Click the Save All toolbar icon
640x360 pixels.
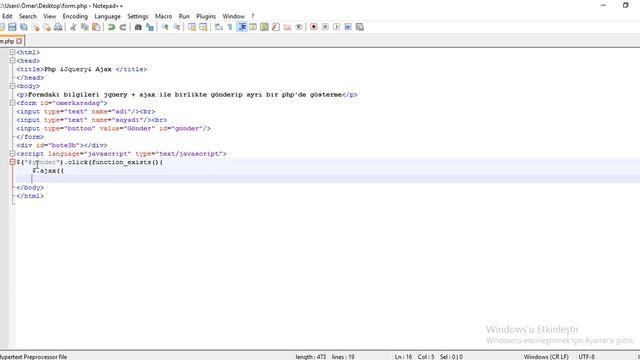tap(24, 27)
